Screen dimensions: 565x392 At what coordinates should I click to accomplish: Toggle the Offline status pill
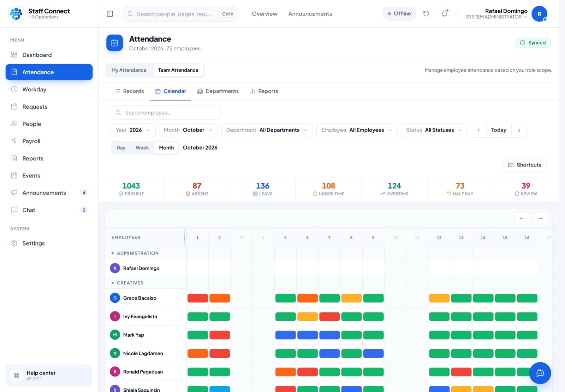399,14
